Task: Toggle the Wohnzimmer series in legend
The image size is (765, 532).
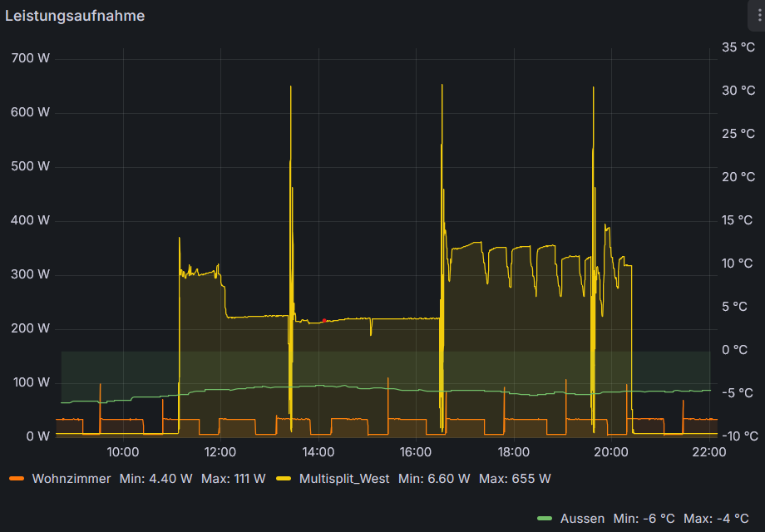Action: click(x=71, y=479)
